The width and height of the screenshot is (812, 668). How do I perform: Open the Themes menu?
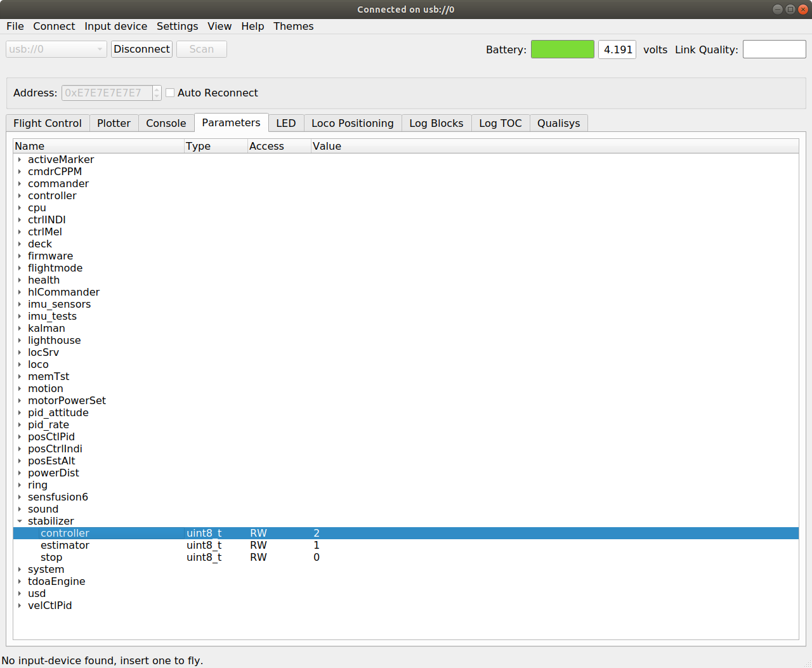[x=293, y=26]
